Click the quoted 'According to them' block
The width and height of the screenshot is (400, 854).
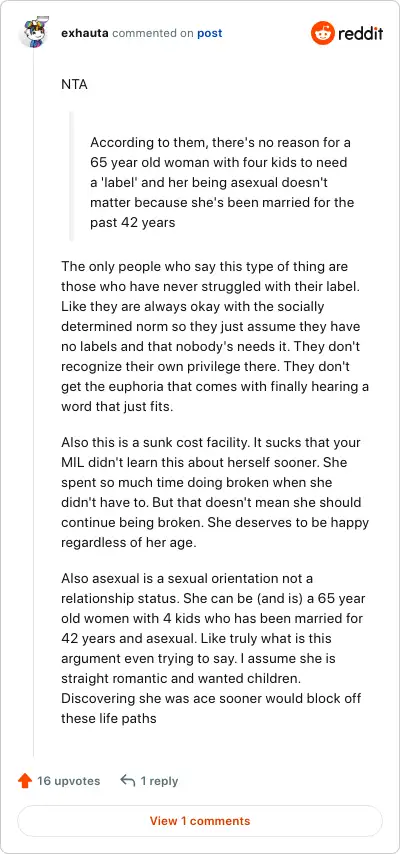(222, 182)
